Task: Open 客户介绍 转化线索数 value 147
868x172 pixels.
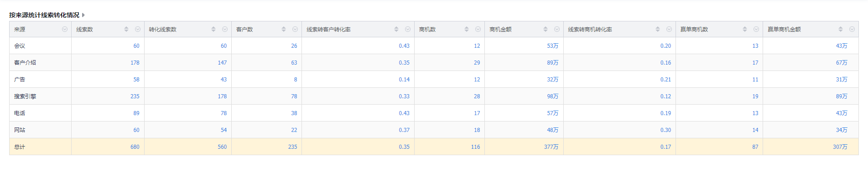Action: point(222,63)
